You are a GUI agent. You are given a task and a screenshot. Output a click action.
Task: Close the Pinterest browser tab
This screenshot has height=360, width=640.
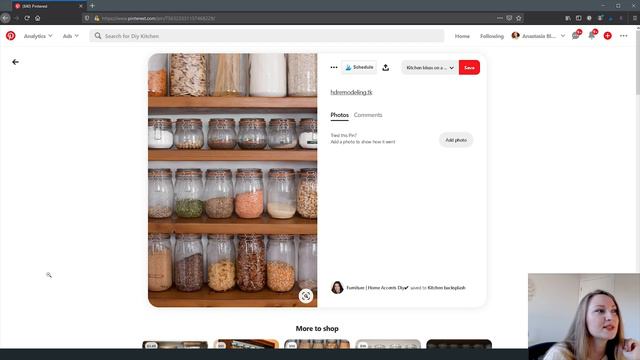(81, 6)
